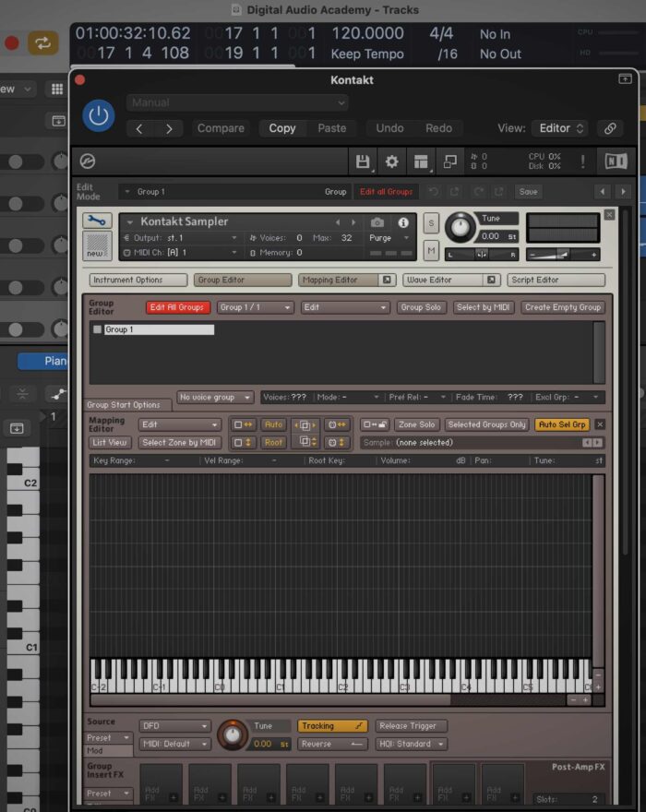Click Select by MIDI button
The height and width of the screenshot is (812, 646).
coord(483,307)
